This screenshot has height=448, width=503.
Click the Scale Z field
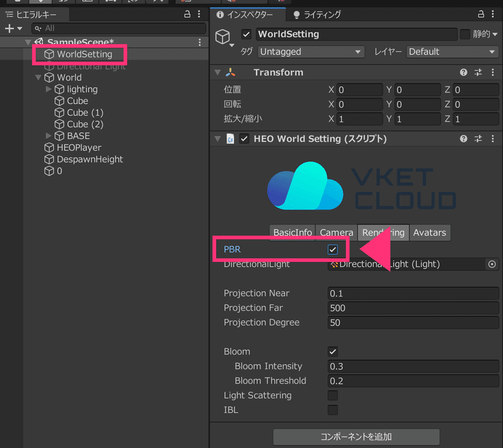(x=476, y=119)
